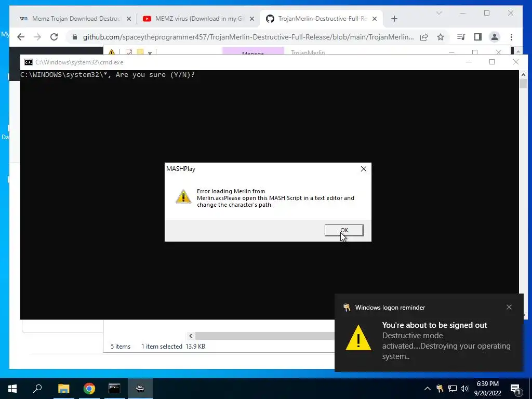The image size is (532, 399).
Task: Minimize the cmd.exe window
Action: tap(469, 62)
